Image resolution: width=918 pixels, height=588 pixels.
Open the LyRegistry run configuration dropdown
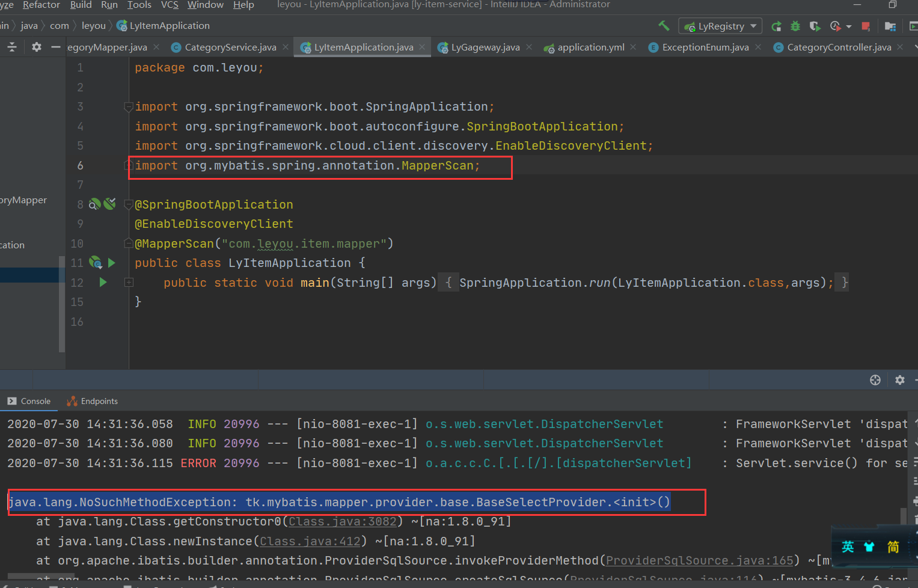(721, 26)
